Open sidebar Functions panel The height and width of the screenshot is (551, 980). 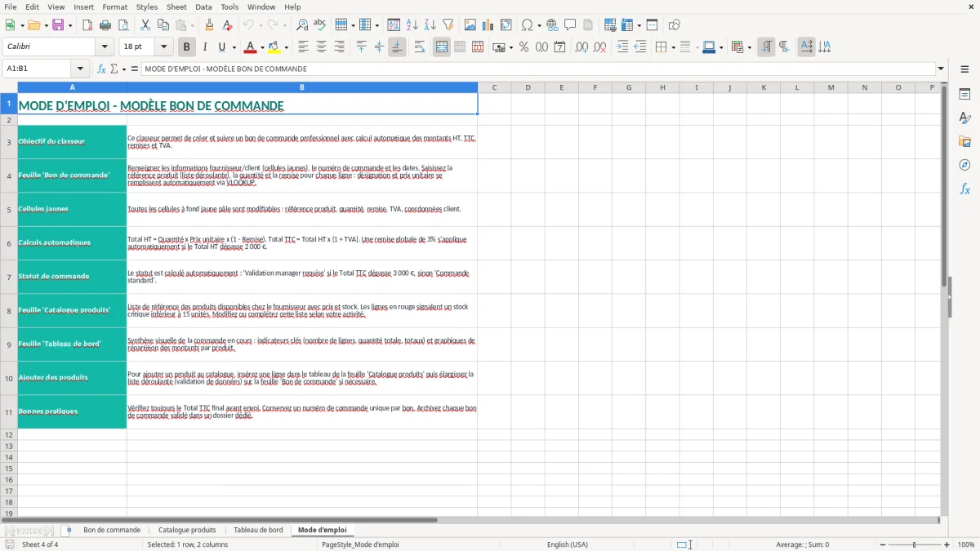point(964,189)
